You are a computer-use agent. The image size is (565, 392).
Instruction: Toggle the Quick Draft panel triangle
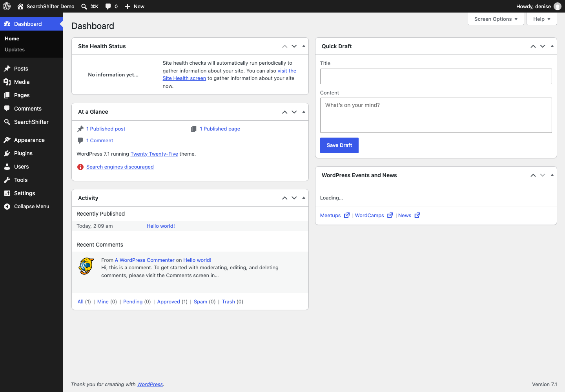tap(552, 46)
